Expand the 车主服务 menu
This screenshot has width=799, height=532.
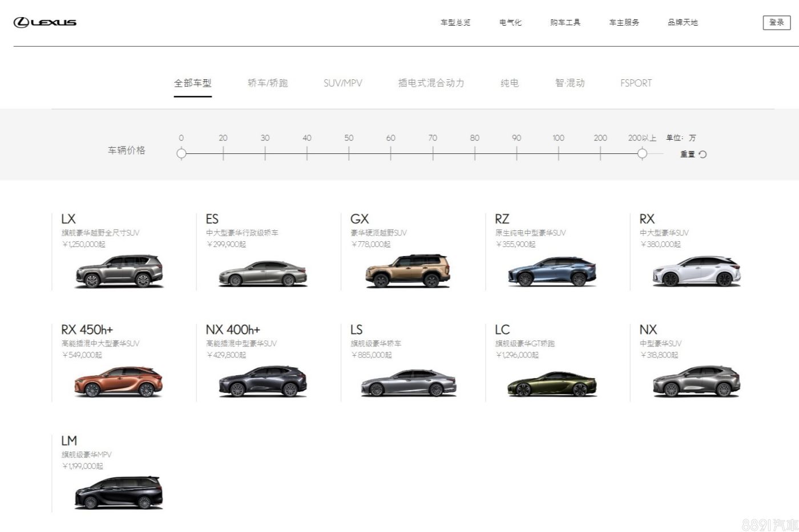pos(624,22)
